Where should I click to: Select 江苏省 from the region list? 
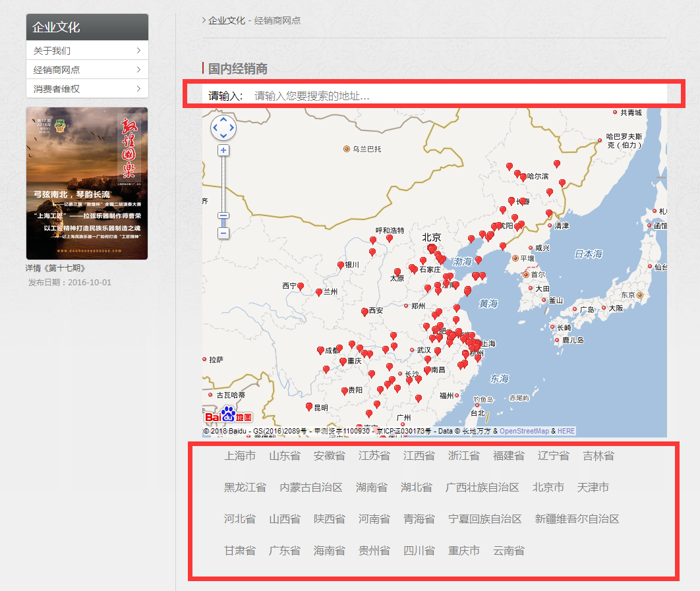pyautogui.click(x=374, y=456)
